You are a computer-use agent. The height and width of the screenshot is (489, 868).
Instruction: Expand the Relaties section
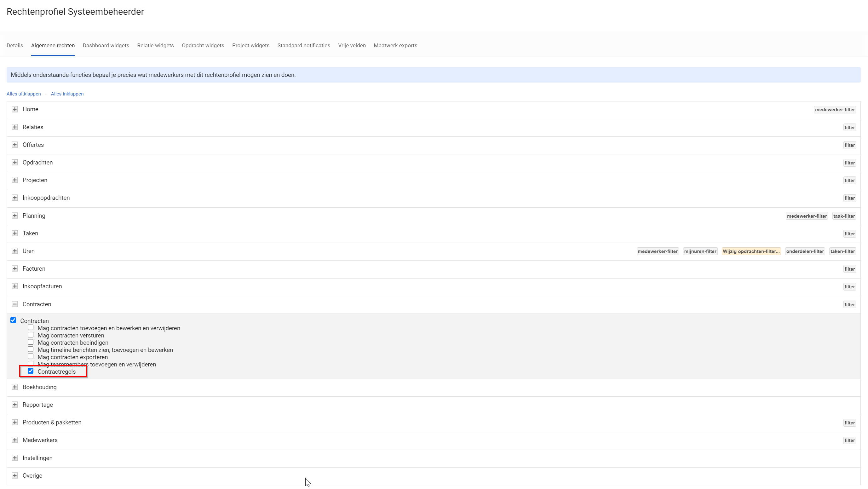pyautogui.click(x=14, y=127)
